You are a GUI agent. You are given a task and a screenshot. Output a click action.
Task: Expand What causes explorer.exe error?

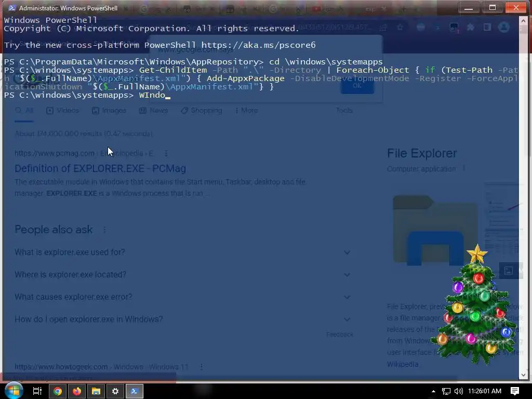(x=182, y=297)
